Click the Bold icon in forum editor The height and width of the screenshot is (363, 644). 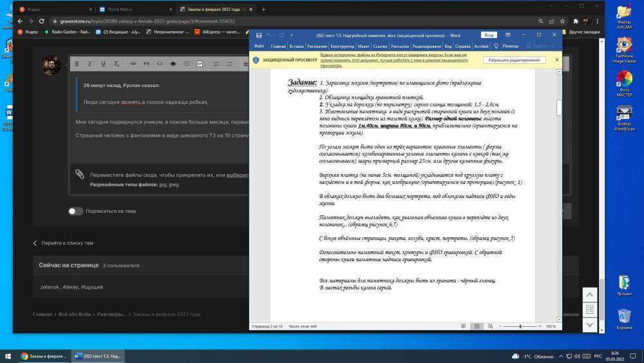tap(77, 64)
